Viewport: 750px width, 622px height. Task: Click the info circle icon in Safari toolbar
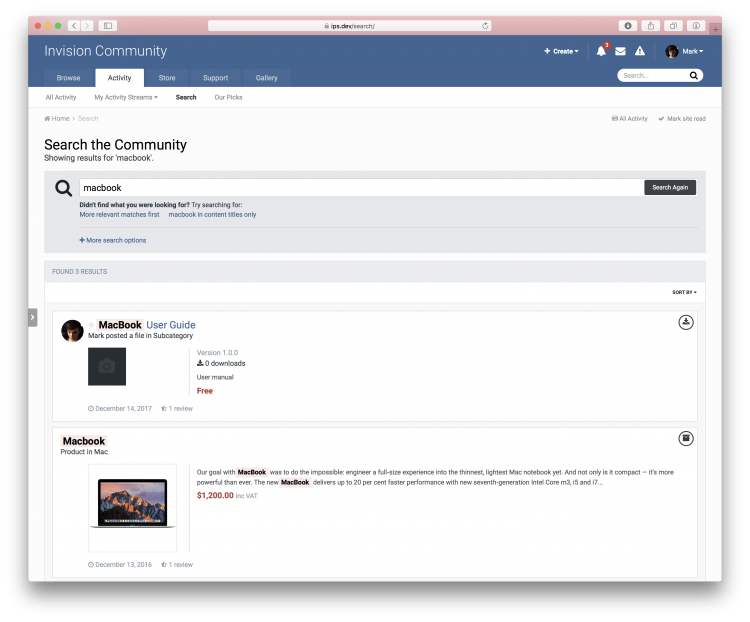click(x=696, y=26)
